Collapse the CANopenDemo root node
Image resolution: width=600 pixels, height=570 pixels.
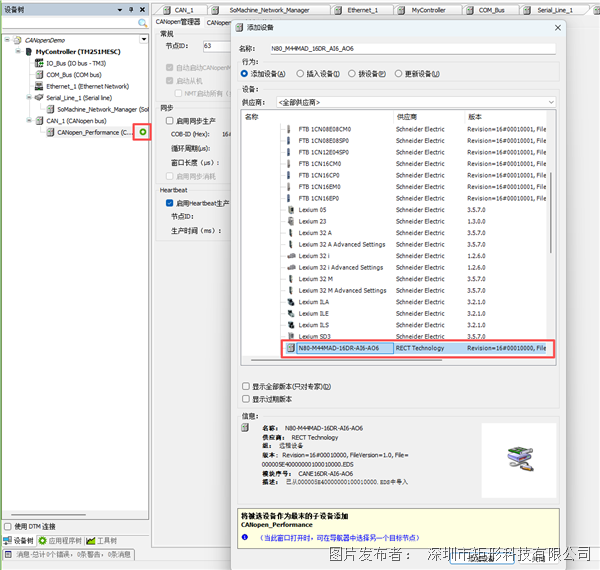coord(7,39)
